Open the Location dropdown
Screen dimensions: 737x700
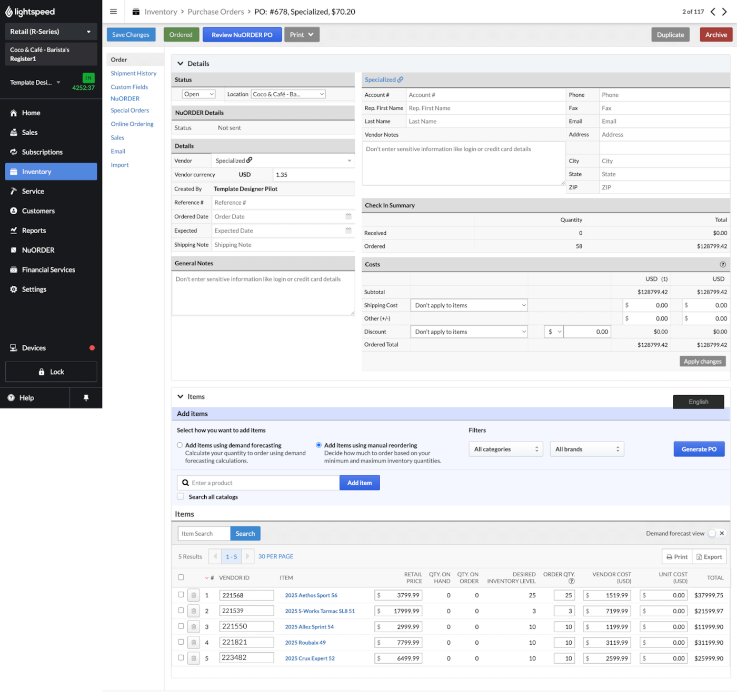(x=288, y=94)
